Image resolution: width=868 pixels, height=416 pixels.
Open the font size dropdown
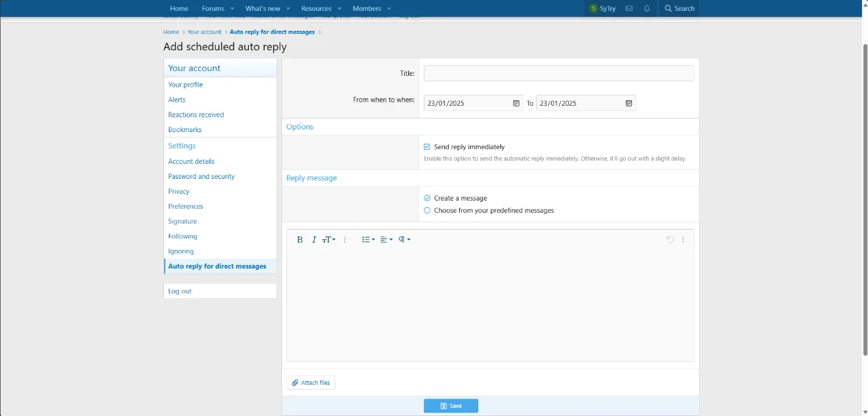[329, 240]
